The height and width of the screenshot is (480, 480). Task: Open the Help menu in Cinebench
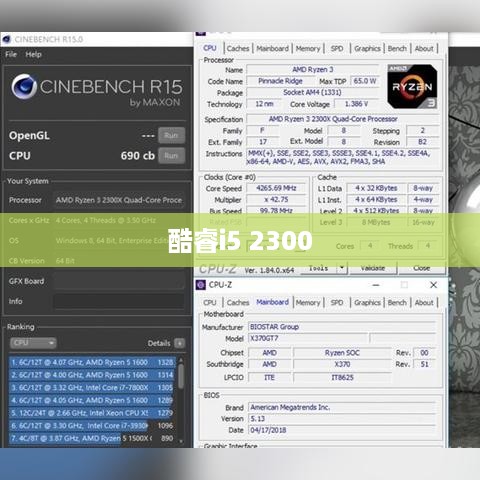(x=33, y=54)
